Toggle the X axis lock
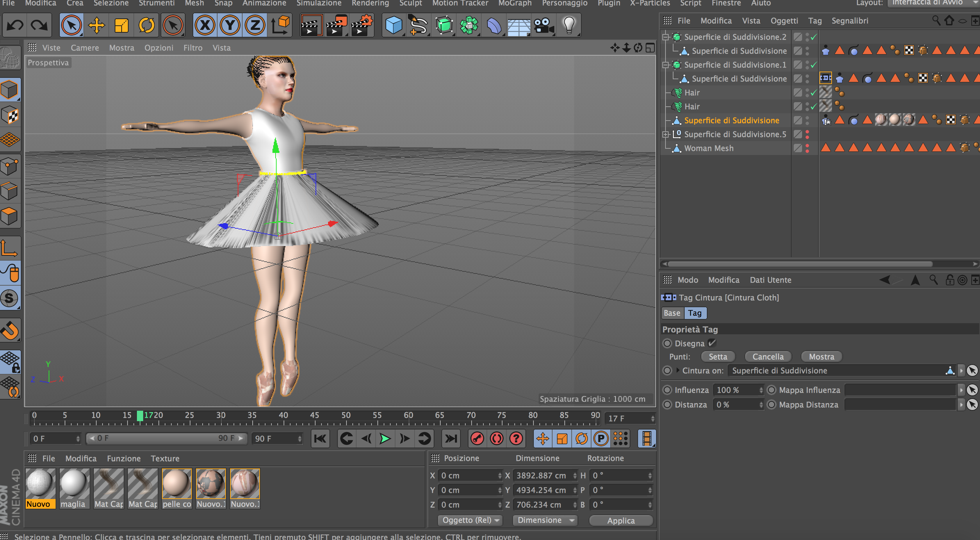 coord(205,25)
